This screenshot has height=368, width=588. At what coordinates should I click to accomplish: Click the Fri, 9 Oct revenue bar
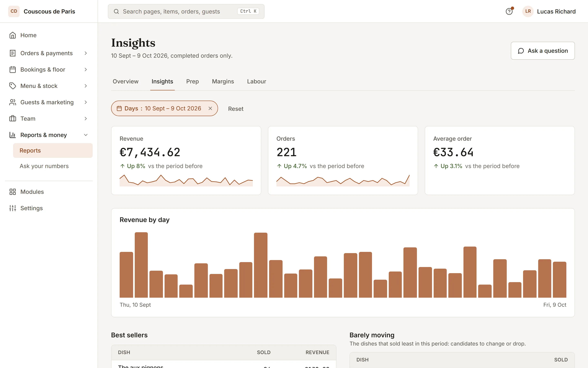click(560, 280)
